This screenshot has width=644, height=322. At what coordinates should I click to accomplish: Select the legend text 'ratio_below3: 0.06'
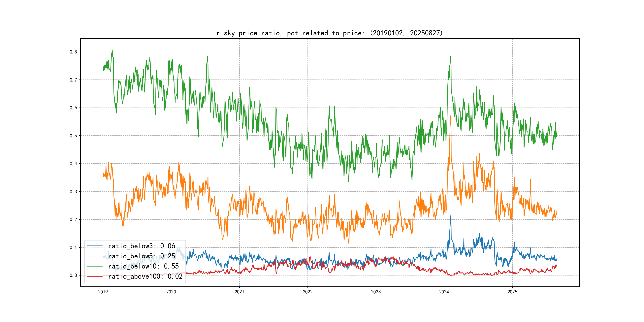tap(142, 246)
